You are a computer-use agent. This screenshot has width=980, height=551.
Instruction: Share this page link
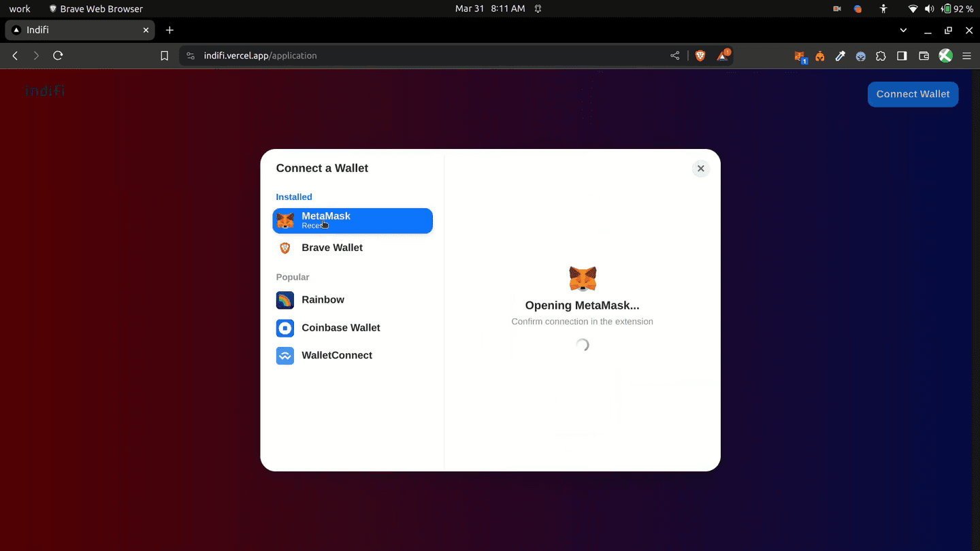click(674, 56)
